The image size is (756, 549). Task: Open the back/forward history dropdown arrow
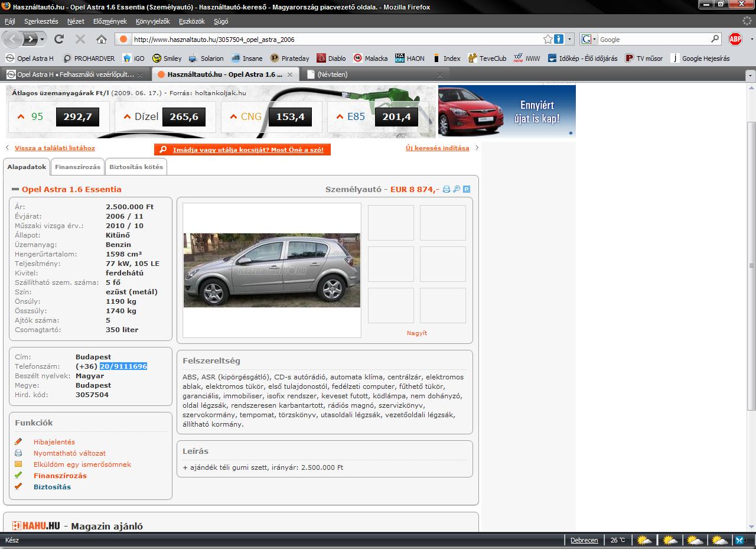[x=42, y=39]
